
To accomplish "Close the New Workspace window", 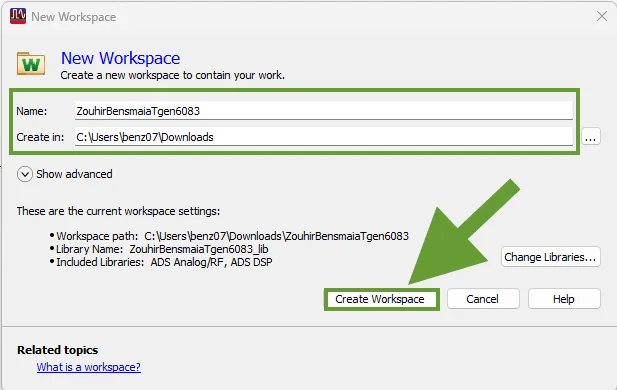I will click(602, 16).
